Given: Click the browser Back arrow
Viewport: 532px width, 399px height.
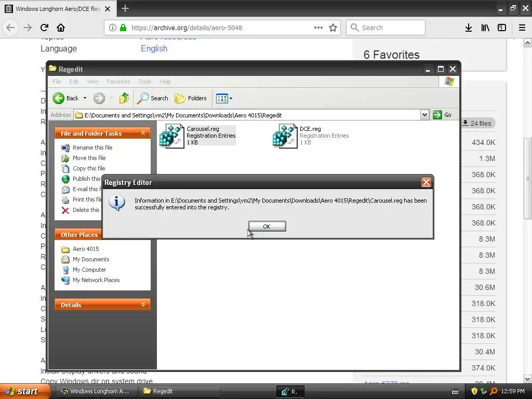Looking at the screenshot, I should click(10, 28).
